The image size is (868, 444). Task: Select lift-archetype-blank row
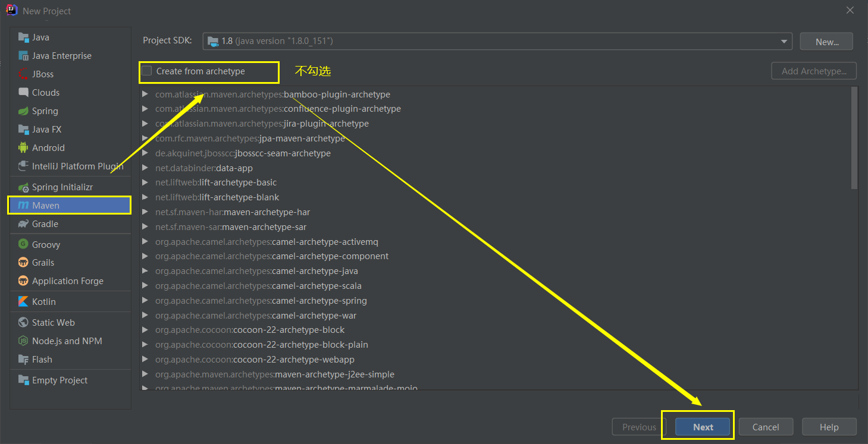point(494,197)
